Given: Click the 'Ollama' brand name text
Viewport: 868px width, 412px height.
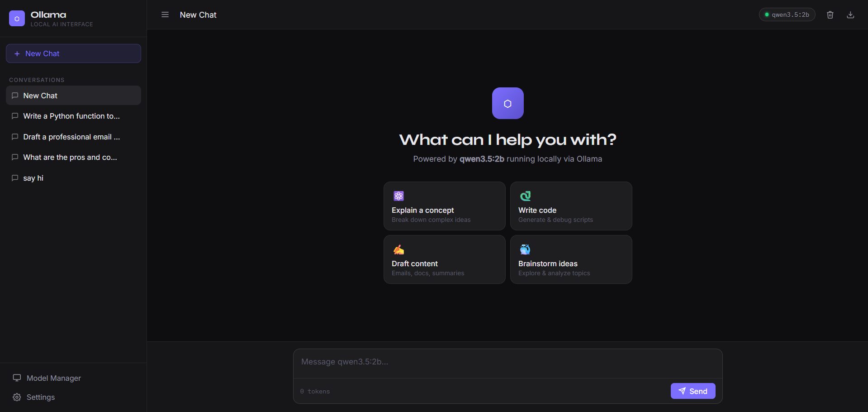Looking at the screenshot, I should tap(48, 15).
